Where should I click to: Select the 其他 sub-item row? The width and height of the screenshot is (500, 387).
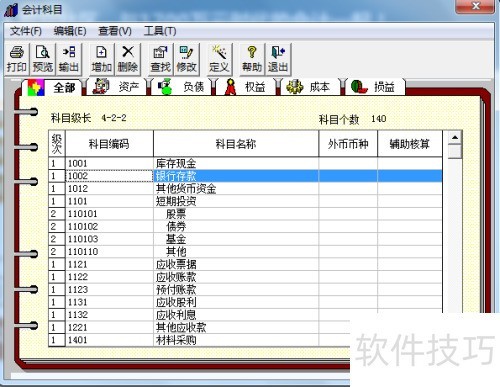(x=246, y=252)
